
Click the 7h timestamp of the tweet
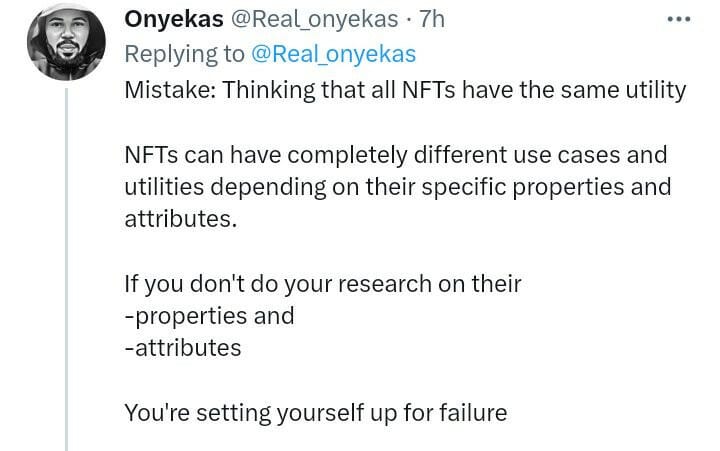click(x=432, y=19)
